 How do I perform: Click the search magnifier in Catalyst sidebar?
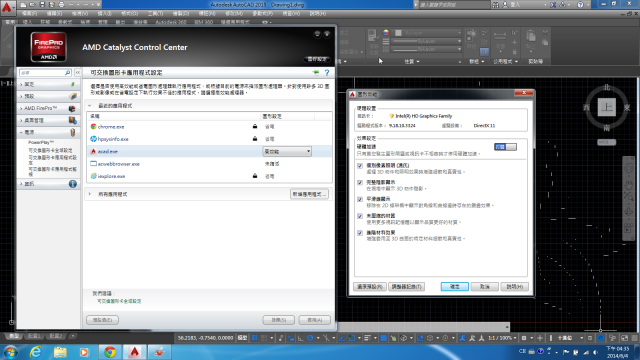(68, 72)
